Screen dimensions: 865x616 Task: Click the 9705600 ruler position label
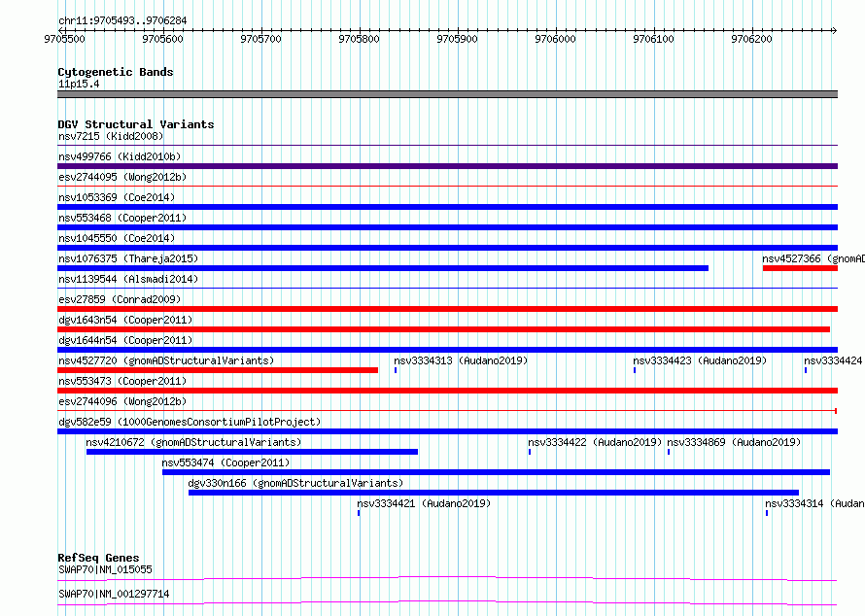(162, 39)
